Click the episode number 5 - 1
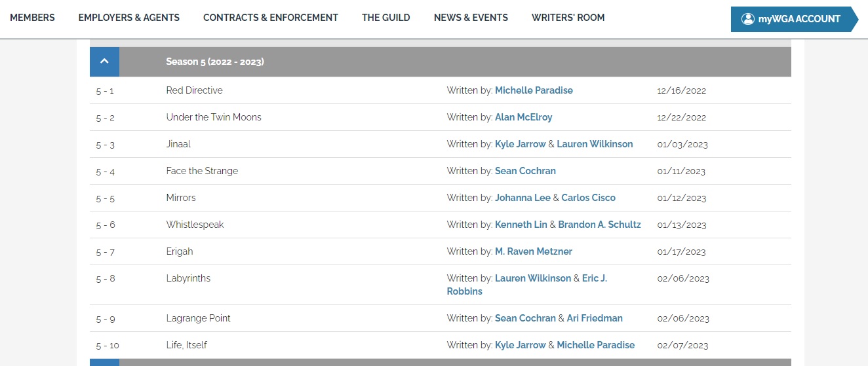The width and height of the screenshot is (868, 366). 105,91
